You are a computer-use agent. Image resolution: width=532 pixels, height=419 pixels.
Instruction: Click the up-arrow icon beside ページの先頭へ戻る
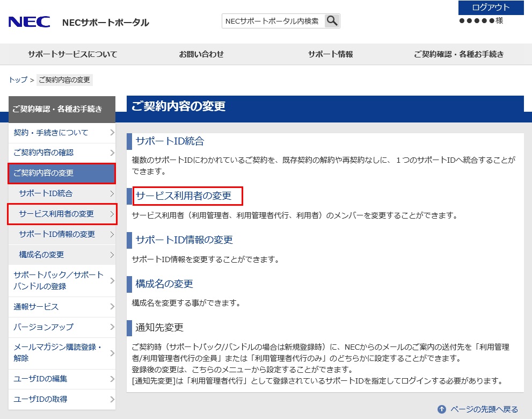pos(442,409)
